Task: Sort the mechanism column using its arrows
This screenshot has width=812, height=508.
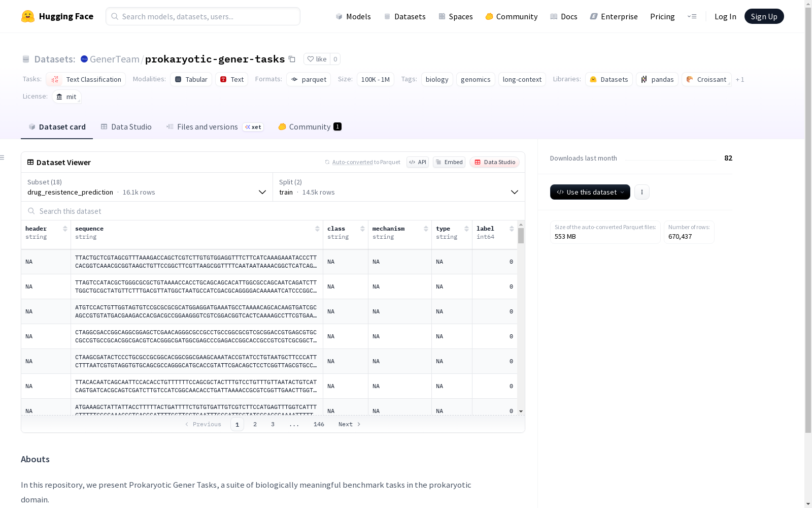Action: (x=426, y=229)
